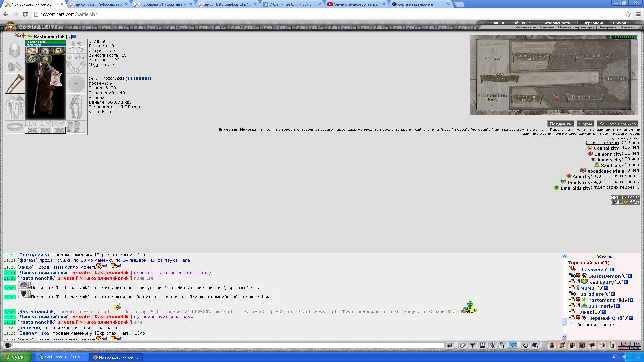644x362 pixels.
Task: Open the 'Безопасность' top menu
Action: pyautogui.click(x=556, y=23)
